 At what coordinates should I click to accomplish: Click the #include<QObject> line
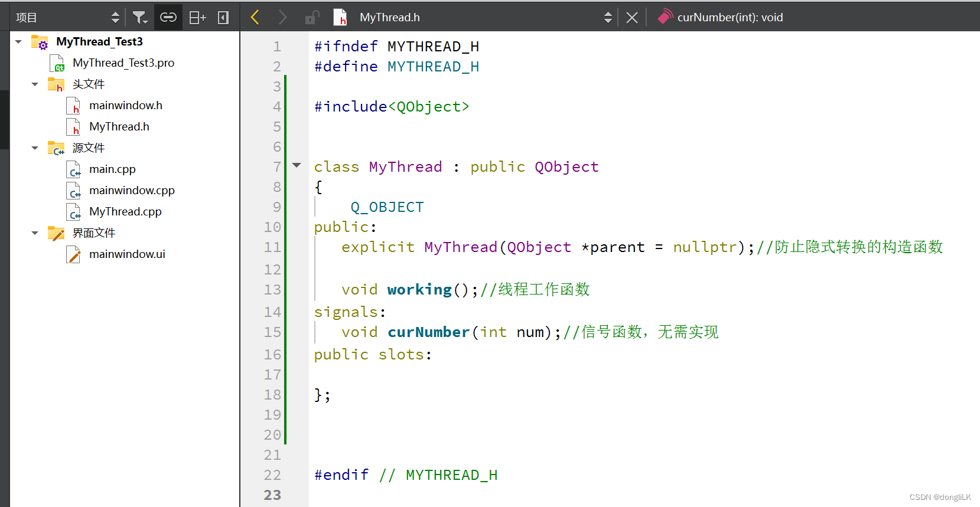[392, 107]
